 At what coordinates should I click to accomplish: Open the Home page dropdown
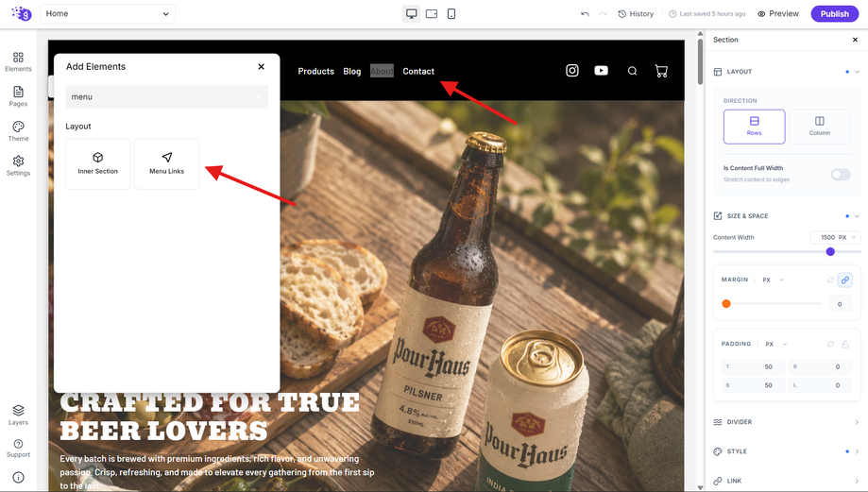(x=108, y=14)
